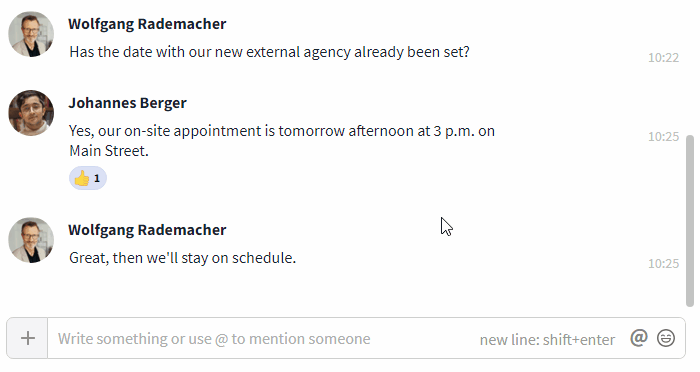The height and width of the screenshot is (372, 700).
Task: Click Wolfgang Rademacher's avatar on first message
Action: click(31, 34)
